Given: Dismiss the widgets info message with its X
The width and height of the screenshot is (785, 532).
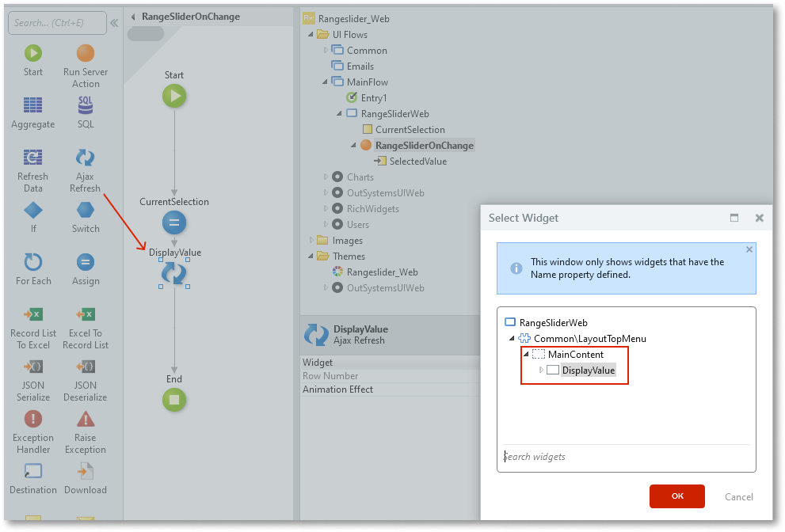Looking at the screenshot, I should click(x=749, y=249).
